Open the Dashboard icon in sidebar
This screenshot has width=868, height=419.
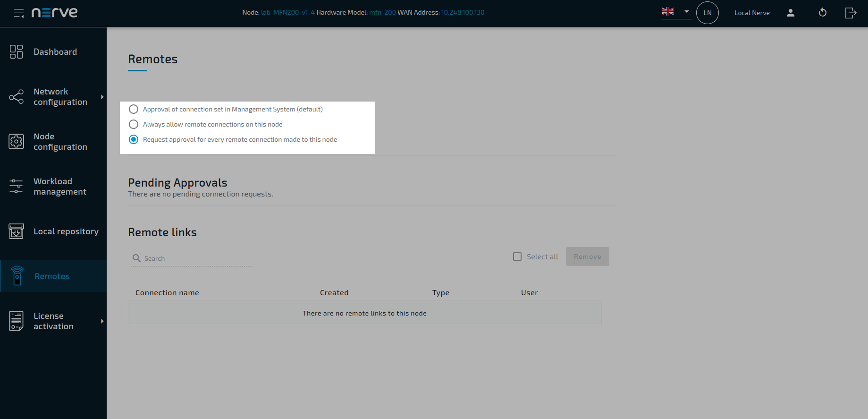pos(16,52)
